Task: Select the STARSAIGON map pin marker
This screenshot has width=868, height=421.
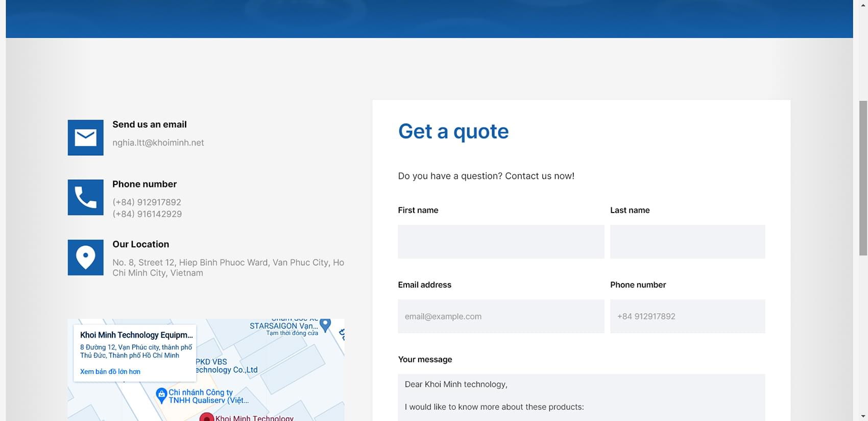Action: pos(325,324)
